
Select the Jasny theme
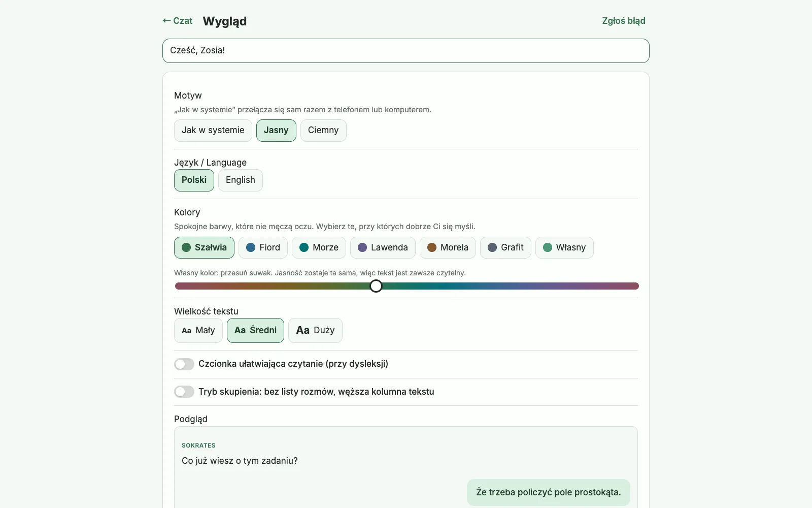tap(276, 131)
